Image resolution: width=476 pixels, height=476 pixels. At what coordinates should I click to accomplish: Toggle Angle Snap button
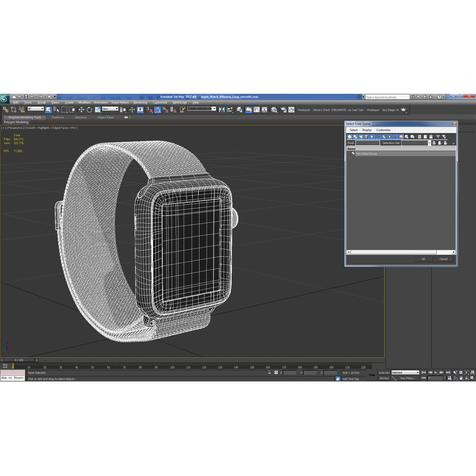(x=157, y=110)
